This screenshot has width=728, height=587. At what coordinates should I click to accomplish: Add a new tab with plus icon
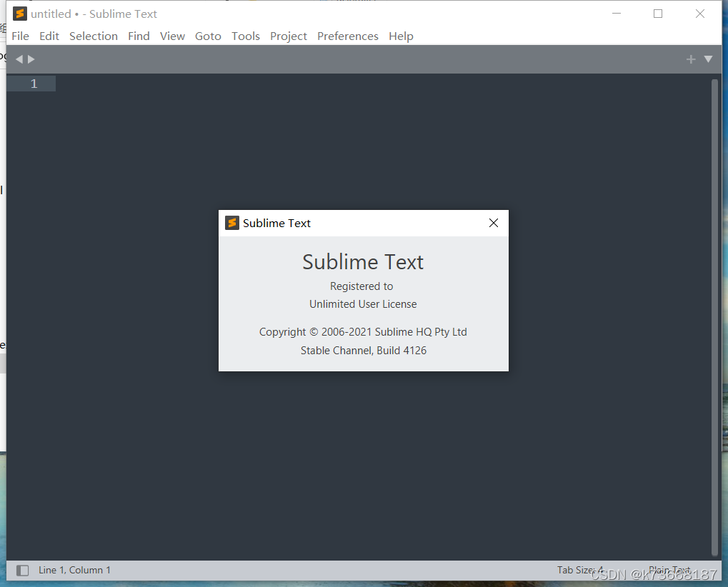(691, 59)
